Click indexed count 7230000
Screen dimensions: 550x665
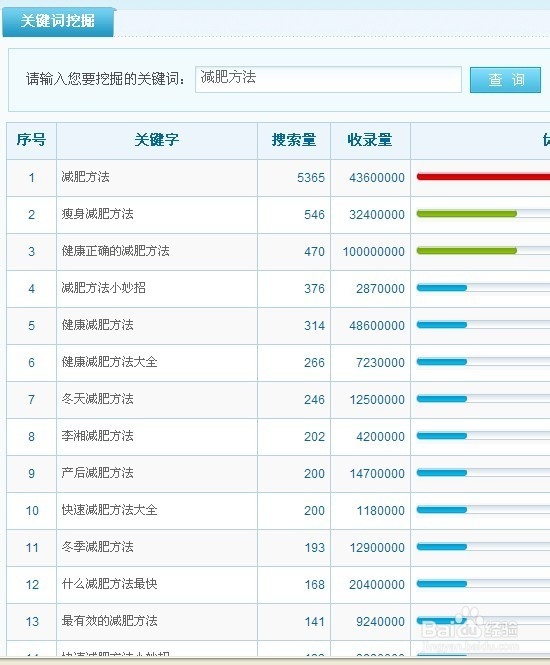(380, 363)
